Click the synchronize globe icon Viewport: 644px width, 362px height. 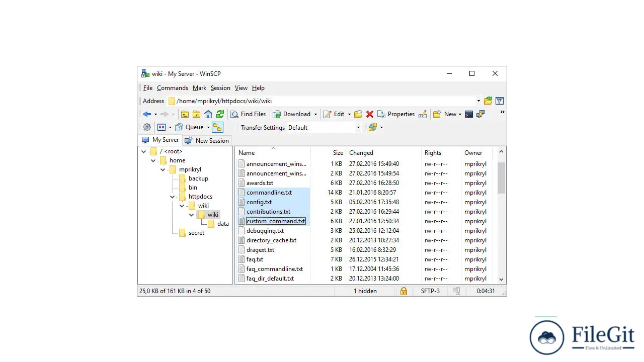[373, 127]
